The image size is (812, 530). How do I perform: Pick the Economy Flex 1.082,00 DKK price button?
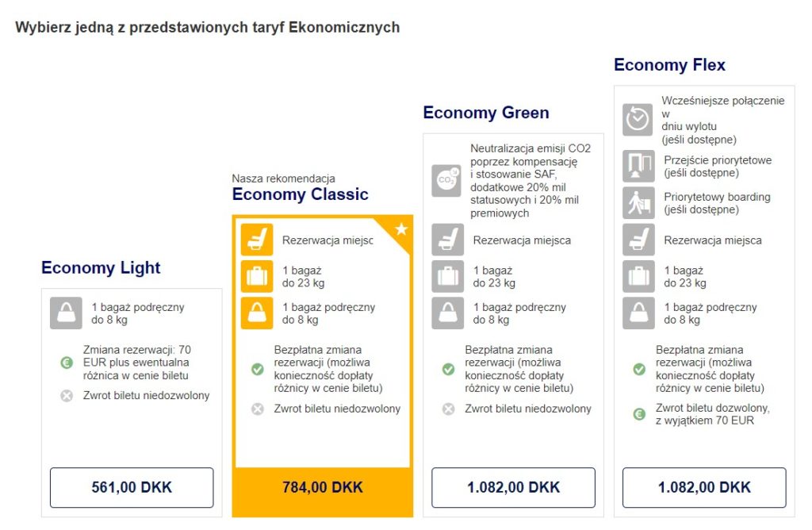click(x=704, y=487)
